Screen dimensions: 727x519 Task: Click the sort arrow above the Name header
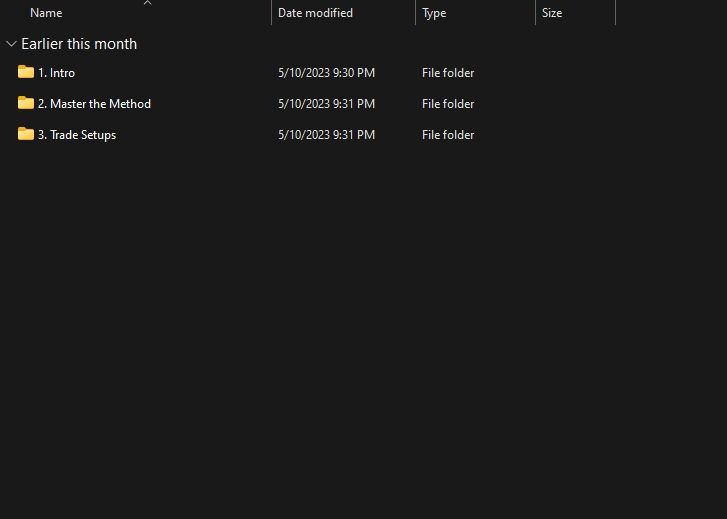[x=147, y=3]
